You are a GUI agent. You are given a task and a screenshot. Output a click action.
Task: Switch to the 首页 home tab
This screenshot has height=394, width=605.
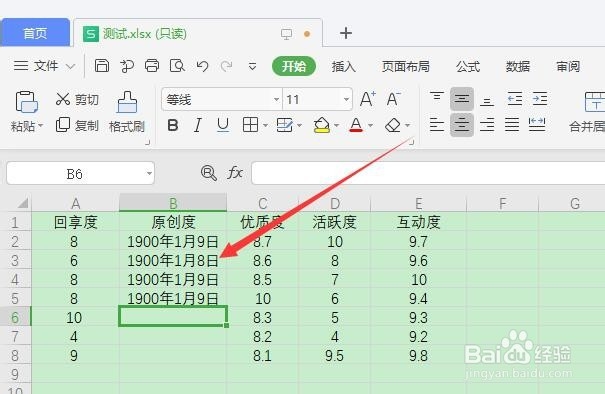click(x=35, y=33)
